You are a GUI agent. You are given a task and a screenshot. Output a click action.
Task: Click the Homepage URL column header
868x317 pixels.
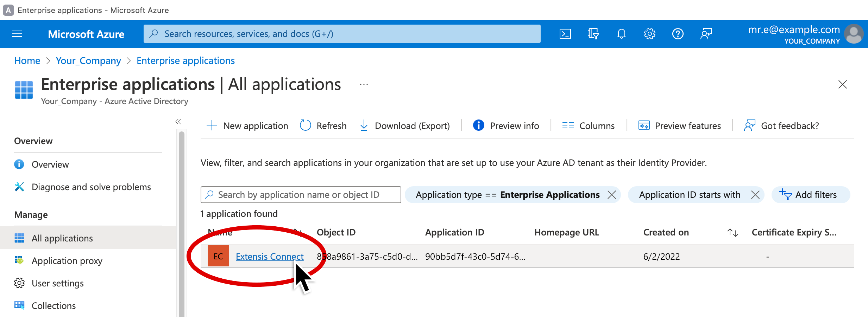[567, 232]
